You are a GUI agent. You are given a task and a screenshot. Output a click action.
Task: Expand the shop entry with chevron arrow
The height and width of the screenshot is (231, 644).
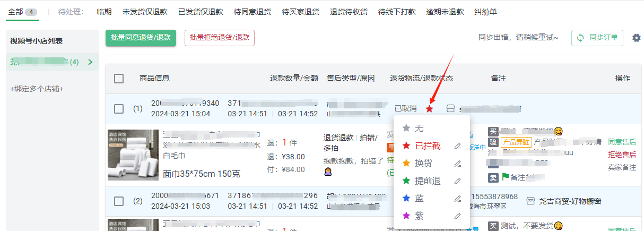click(90, 62)
